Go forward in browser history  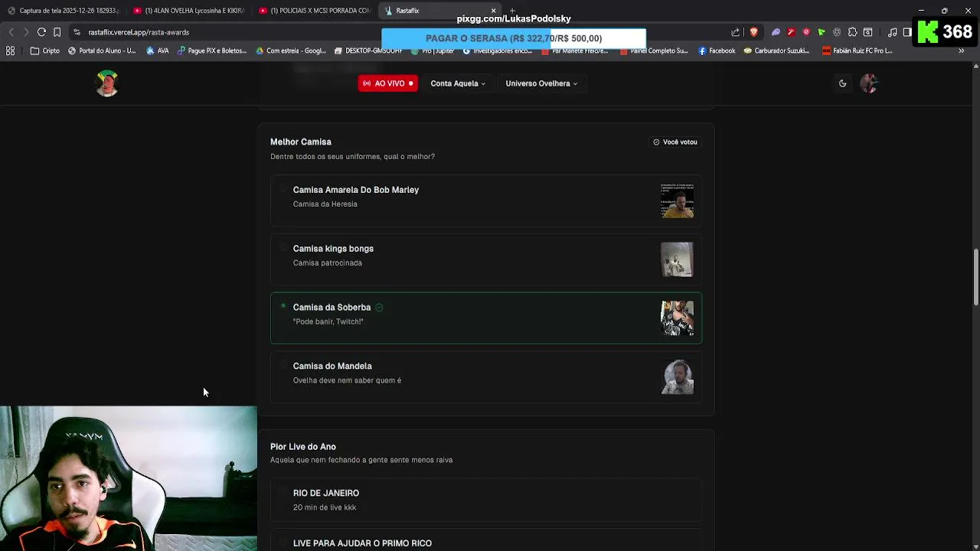pos(25,32)
